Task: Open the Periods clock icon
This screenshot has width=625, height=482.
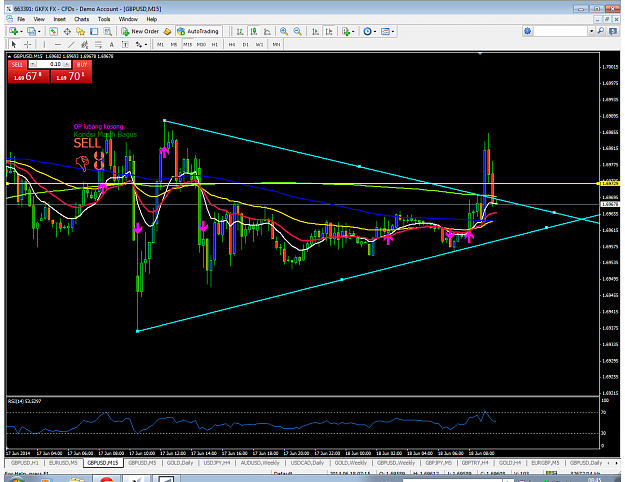Action: click(367, 31)
